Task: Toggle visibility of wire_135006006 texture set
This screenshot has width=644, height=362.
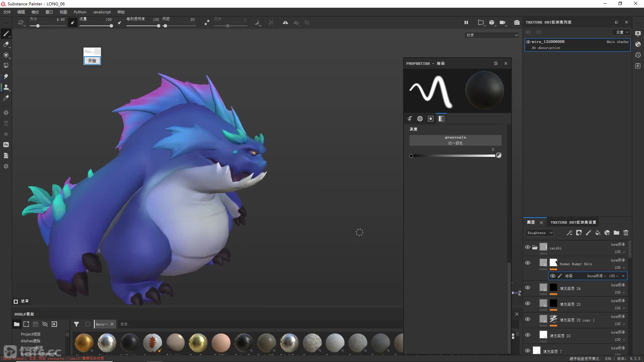Action: coord(528,42)
